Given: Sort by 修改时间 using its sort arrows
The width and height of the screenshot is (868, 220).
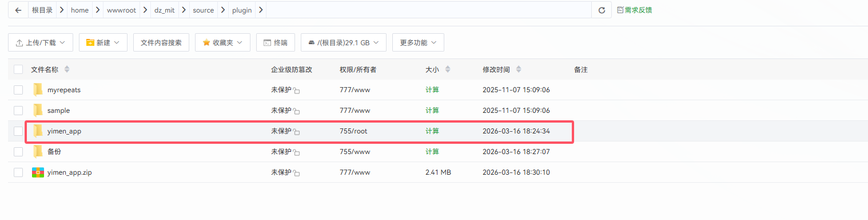Looking at the screenshot, I should coord(519,69).
